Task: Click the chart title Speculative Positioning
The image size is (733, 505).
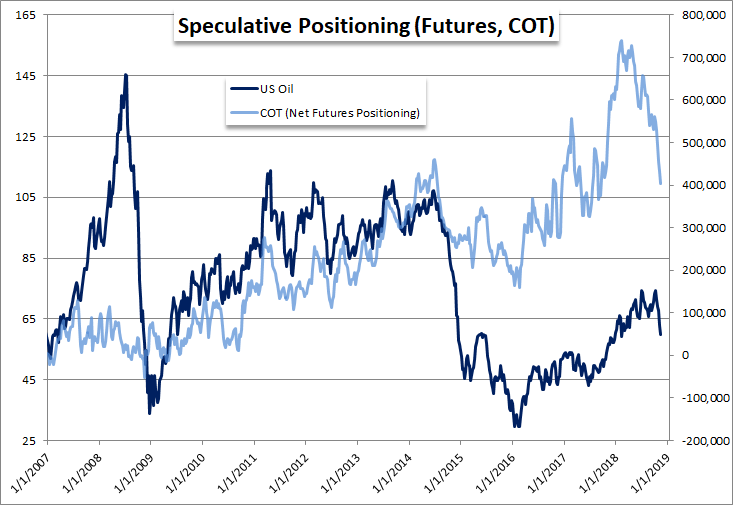Action: click(366, 26)
